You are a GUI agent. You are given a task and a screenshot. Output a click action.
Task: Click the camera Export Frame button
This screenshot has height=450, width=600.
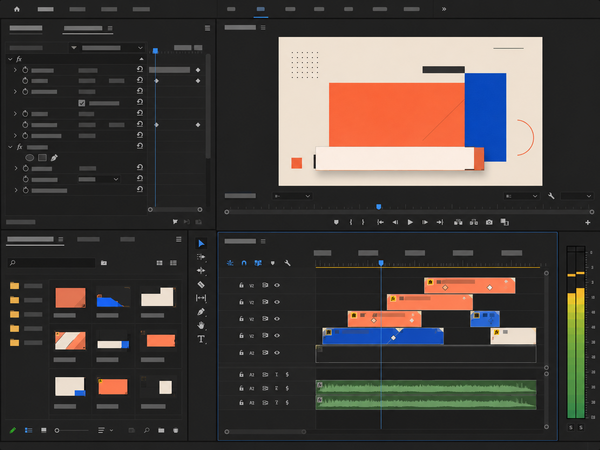(489, 222)
